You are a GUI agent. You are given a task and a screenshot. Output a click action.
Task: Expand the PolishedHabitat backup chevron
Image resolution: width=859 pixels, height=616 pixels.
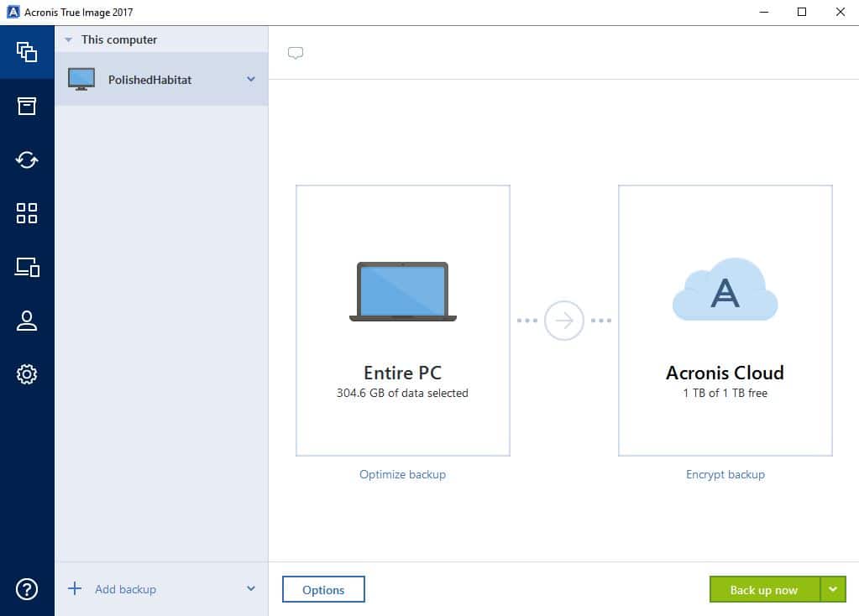[x=251, y=79]
